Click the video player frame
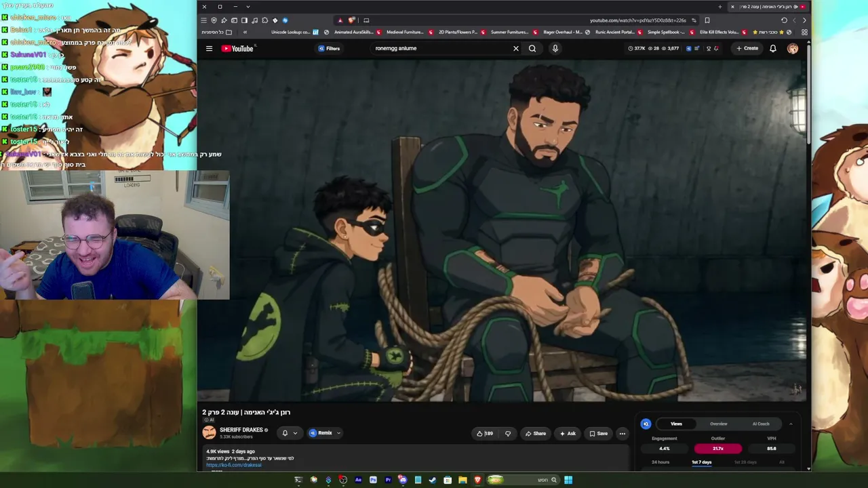 [x=502, y=230]
